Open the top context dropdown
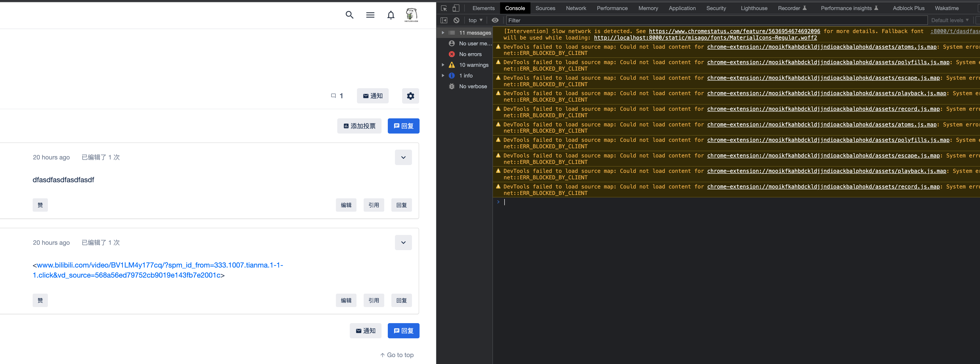Image resolution: width=980 pixels, height=364 pixels. pyautogui.click(x=475, y=20)
